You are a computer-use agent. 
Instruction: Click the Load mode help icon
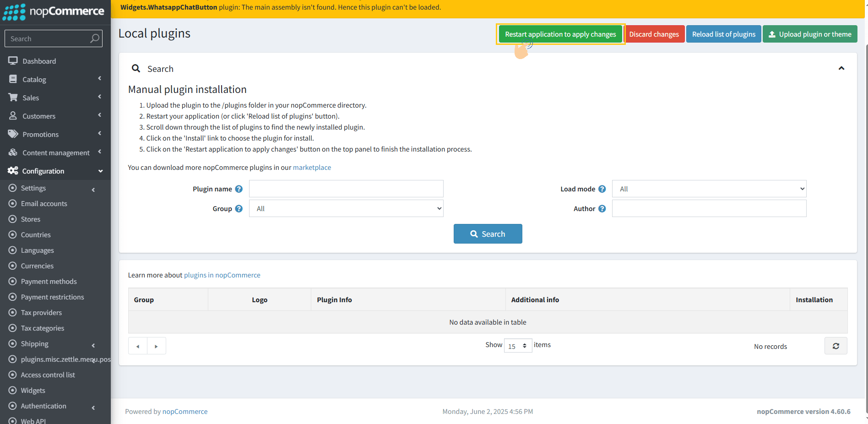[x=602, y=189]
